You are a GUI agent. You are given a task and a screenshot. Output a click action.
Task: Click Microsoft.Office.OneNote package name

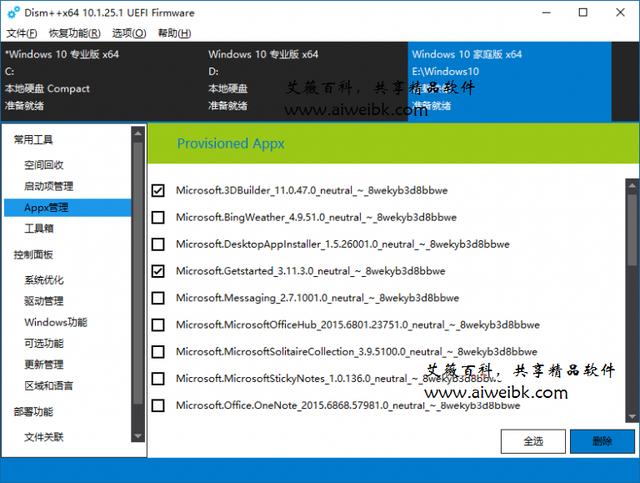(348, 405)
